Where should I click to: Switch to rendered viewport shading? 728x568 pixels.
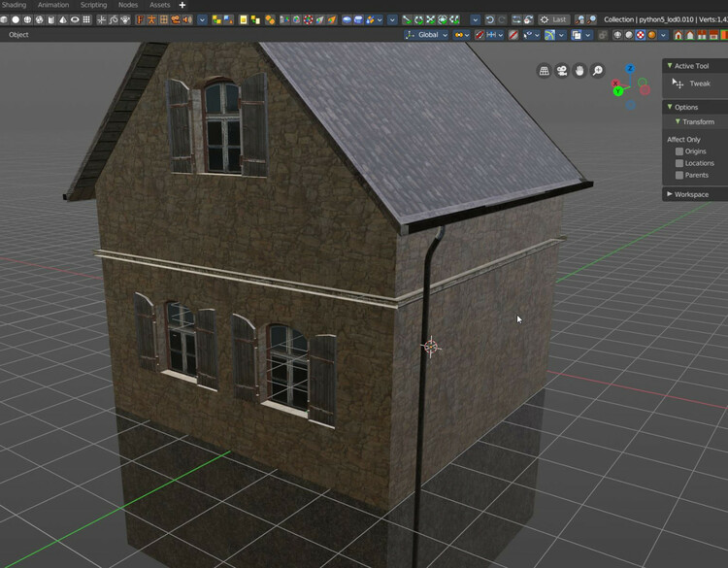click(652, 35)
